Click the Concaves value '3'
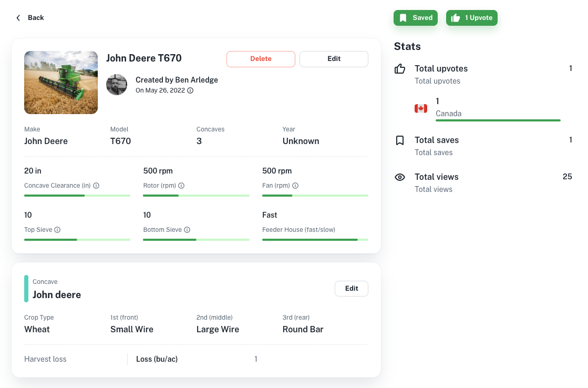This screenshot has width=588, height=388. pyautogui.click(x=199, y=141)
